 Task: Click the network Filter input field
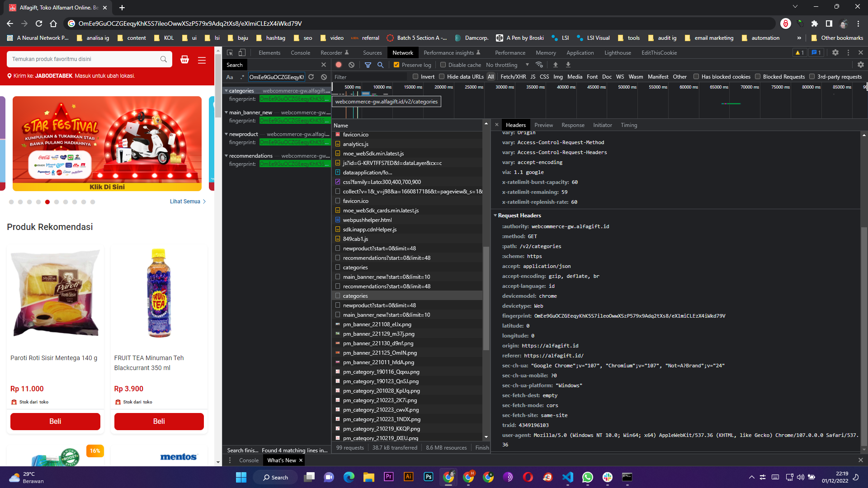point(369,77)
